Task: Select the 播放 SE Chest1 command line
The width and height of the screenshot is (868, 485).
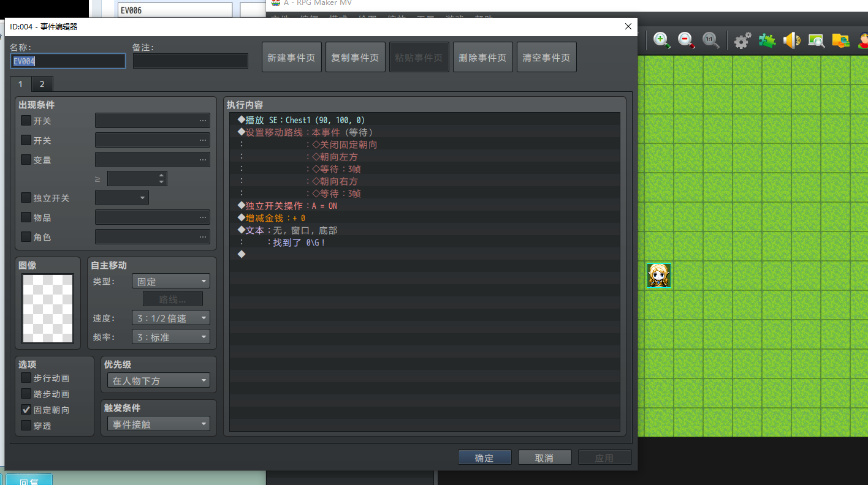Action: pos(424,120)
